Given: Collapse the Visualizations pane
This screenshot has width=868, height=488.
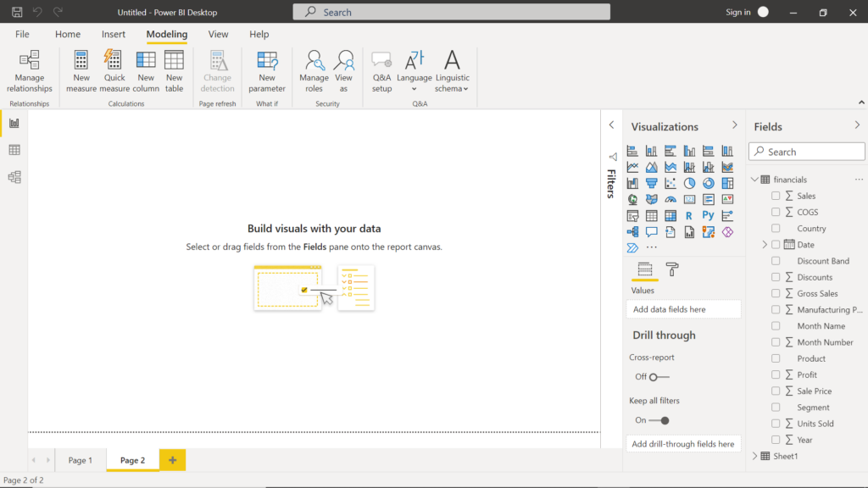Looking at the screenshot, I should (734, 124).
